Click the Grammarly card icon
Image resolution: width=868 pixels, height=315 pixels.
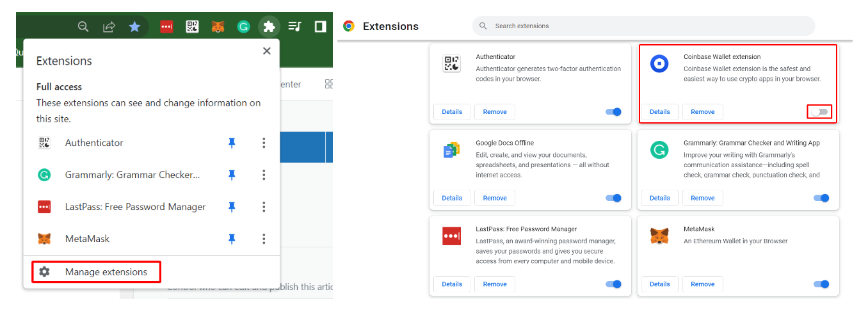pyautogui.click(x=659, y=150)
